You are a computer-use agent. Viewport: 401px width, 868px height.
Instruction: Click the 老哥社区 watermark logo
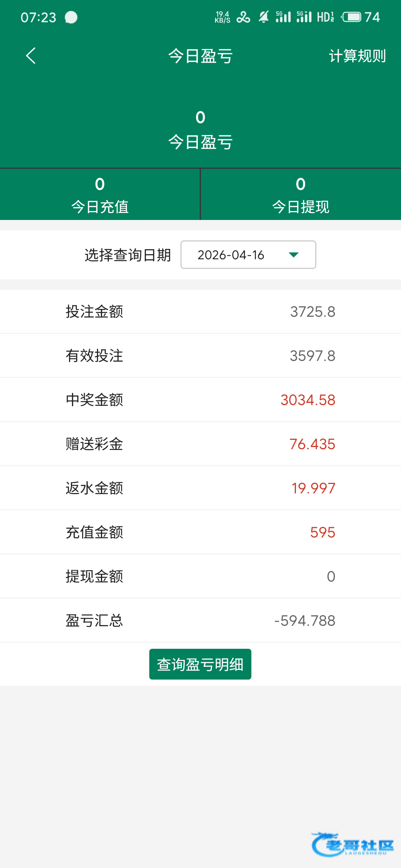pyautogui.click(x=353, y=844)
